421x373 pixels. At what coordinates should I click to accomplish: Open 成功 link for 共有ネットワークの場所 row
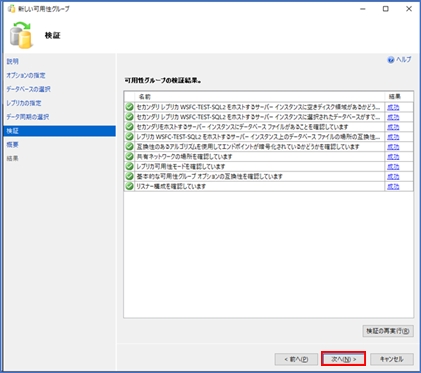point(393,157)
